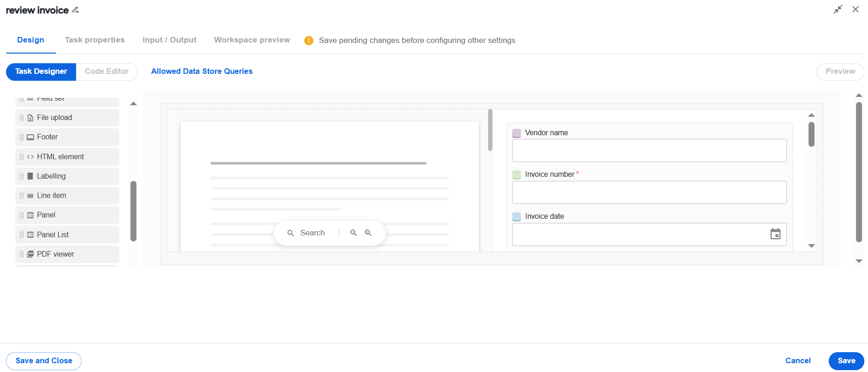Viewport: 868px width, 372px height.
Task: Select the PDF viewer component
Action: (x=67, y=254)
